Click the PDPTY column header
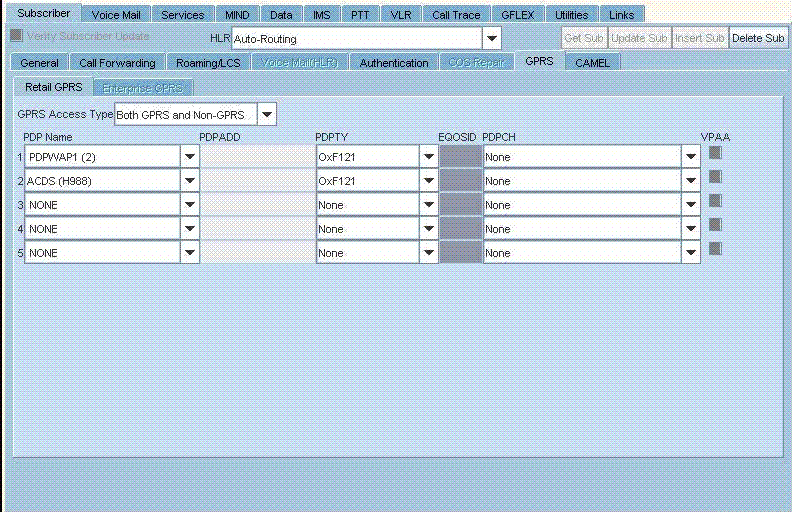Viewport: 792px width, 512px height. [x=331, y=137]
